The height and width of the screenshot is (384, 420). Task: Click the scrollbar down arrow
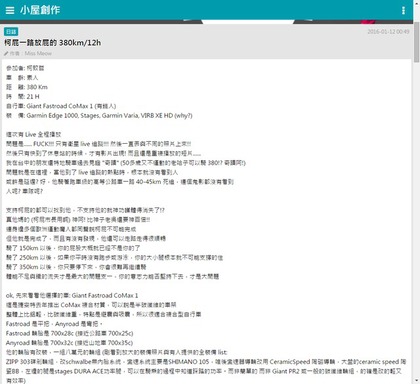tap(417, 380)
